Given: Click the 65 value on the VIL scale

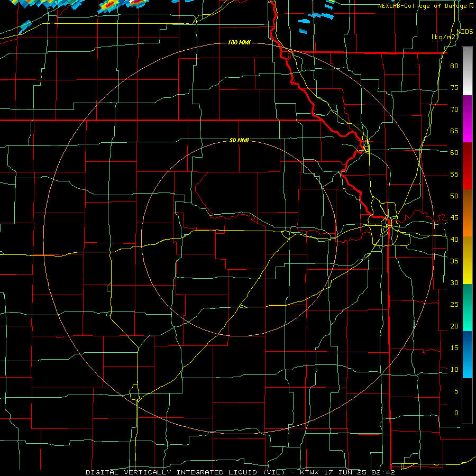Looking at the screenshot, I should (454, 131).
